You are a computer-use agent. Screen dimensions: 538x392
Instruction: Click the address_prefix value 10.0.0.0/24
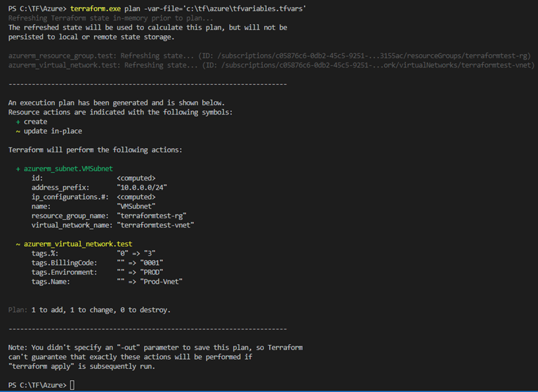click(142, 188)
